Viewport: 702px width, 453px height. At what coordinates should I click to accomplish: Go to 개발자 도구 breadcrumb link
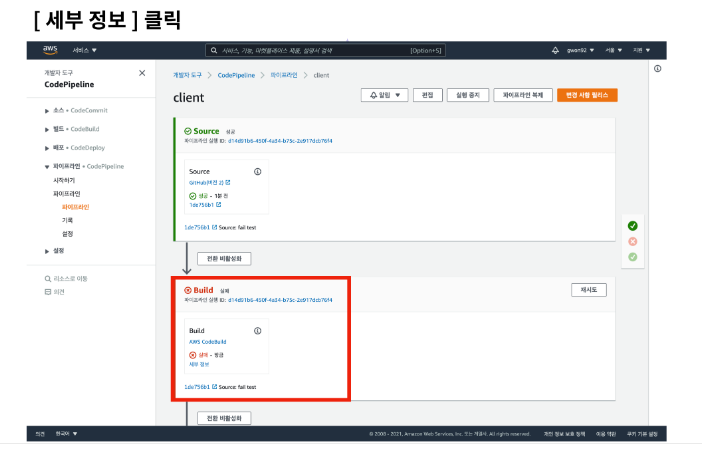[187, 75]
